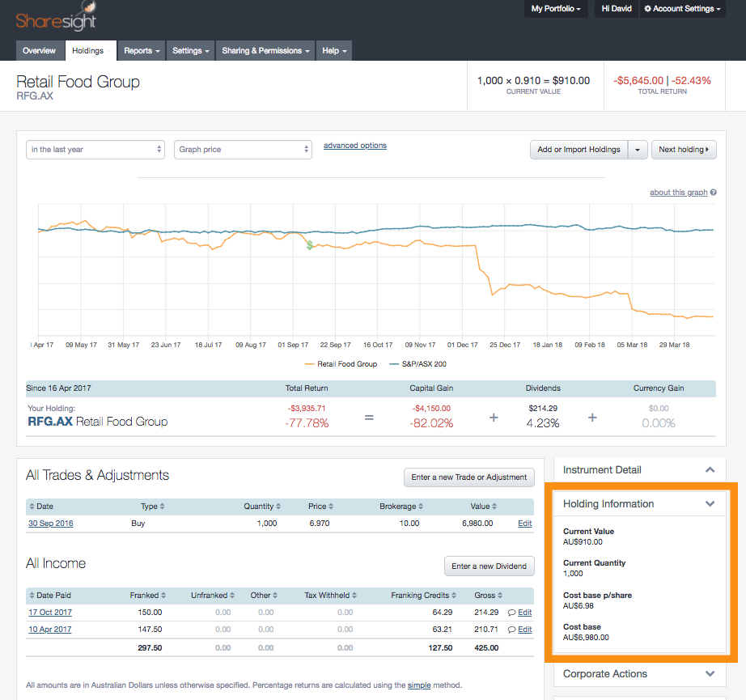The image size is (746, 700).
Task: Click the 'simple' method link
Action: click(419, 685)
